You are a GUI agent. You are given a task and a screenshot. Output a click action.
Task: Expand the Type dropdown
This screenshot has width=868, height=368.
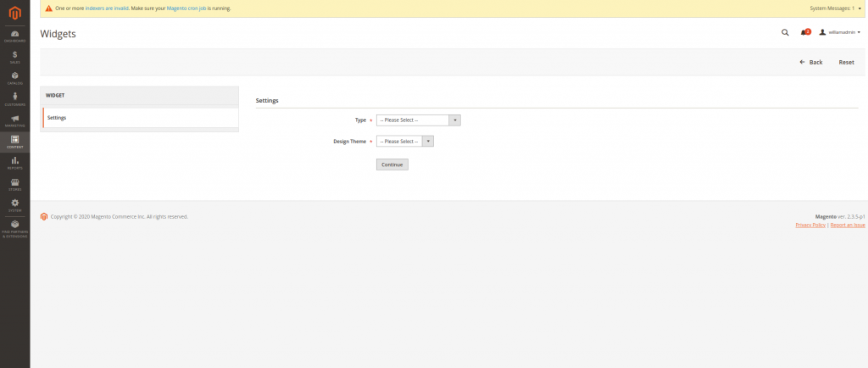[418, 120]
